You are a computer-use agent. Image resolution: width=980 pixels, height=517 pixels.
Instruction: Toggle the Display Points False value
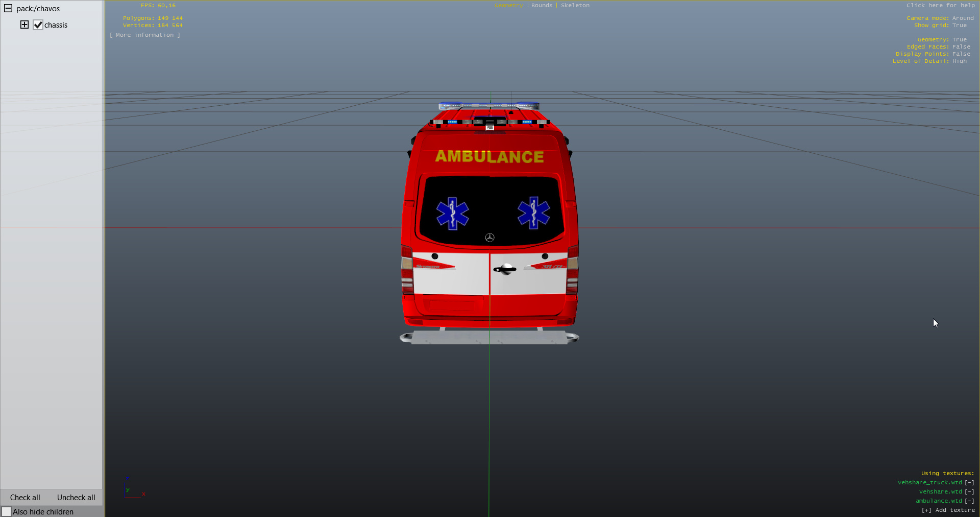[961, 54]
